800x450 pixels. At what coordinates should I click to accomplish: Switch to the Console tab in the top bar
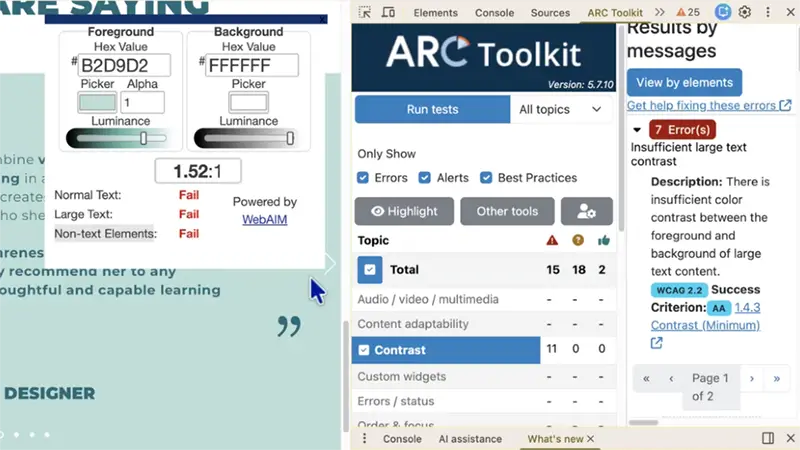494,12
